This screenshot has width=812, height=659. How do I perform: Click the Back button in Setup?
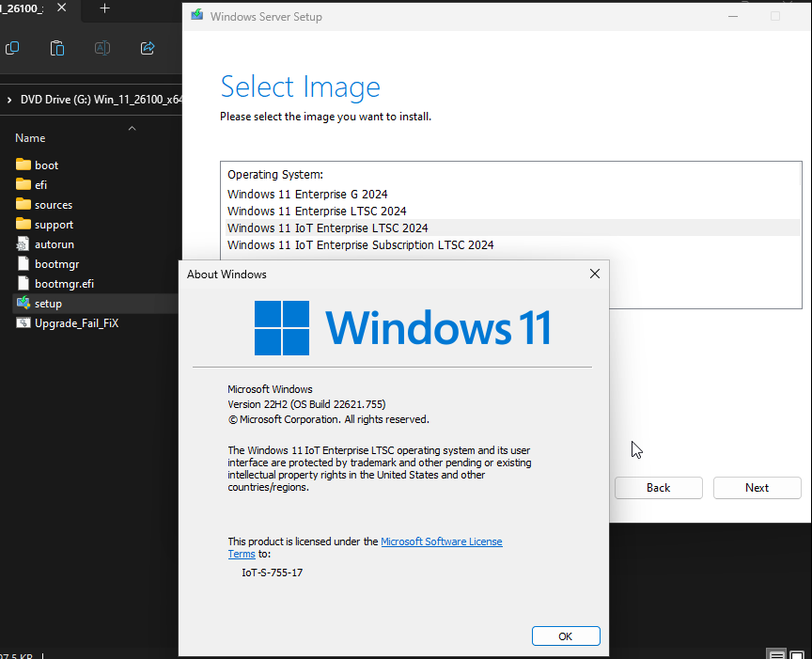658,488
